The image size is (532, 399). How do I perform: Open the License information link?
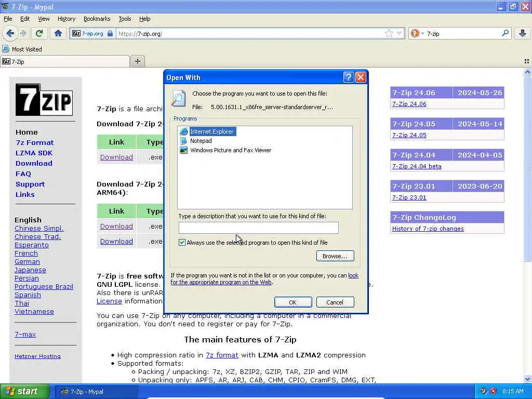(x=109, y=301)
